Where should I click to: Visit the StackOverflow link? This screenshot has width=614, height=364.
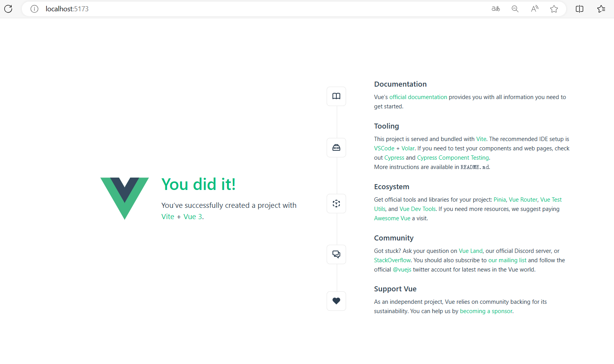(x=392, y=260)
